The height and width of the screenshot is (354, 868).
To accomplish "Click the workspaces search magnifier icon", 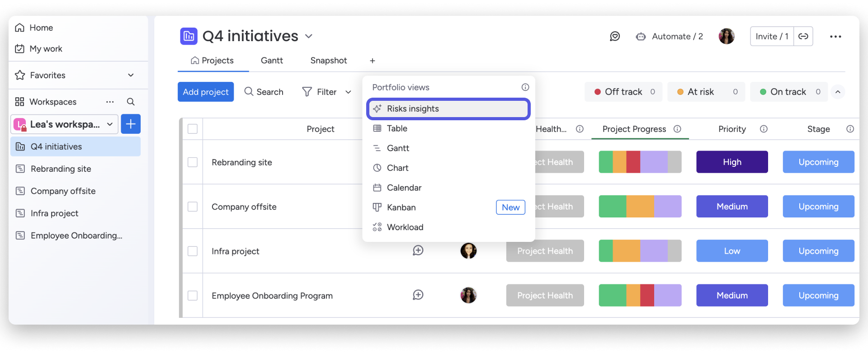I will coord(131,102).
